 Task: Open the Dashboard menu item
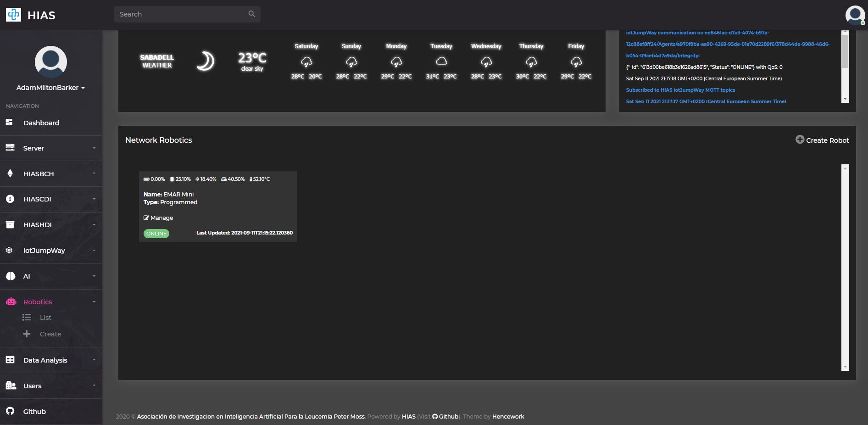51,123
